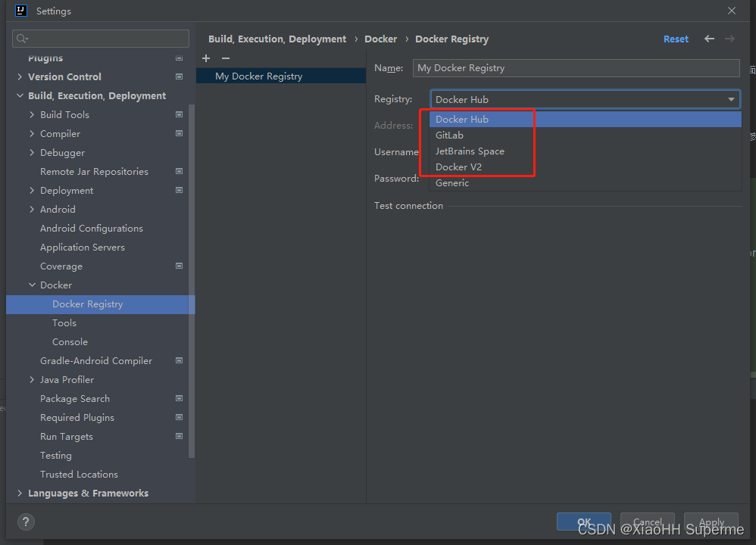Click the small icon beside Run Targets
756x545 pixels.
(179, 436)
